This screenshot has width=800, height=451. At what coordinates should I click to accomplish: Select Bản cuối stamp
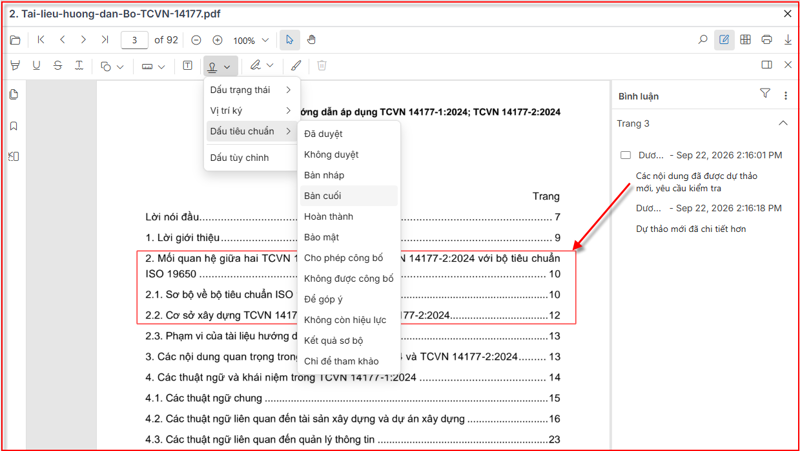pyautogui.click(x=348, y=196)
